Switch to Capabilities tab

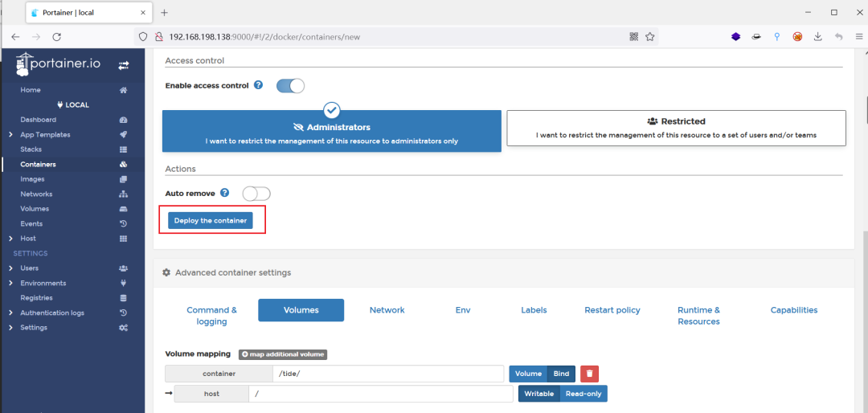(x=794, y=310)
